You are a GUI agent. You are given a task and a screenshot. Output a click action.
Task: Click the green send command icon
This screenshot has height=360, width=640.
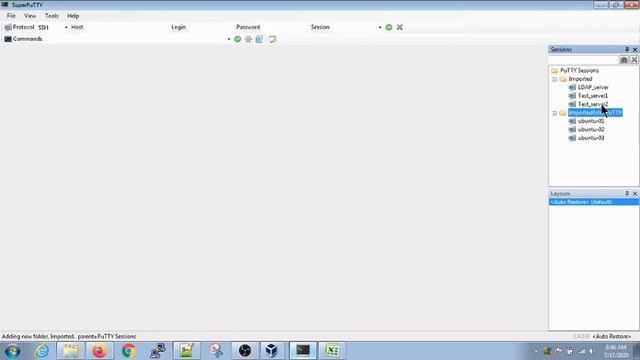238,39
